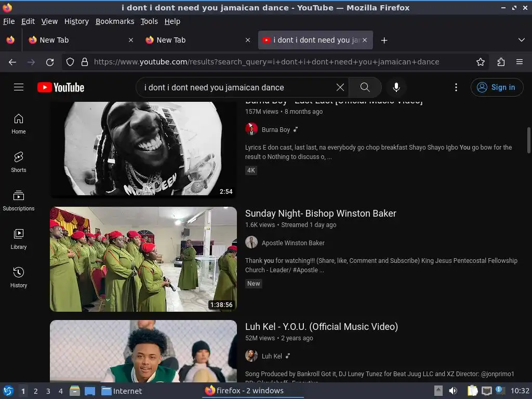This screenshot has height=399, width=532.
Task: Open the desktop start menu icon
Action: [x=8, y=391]
